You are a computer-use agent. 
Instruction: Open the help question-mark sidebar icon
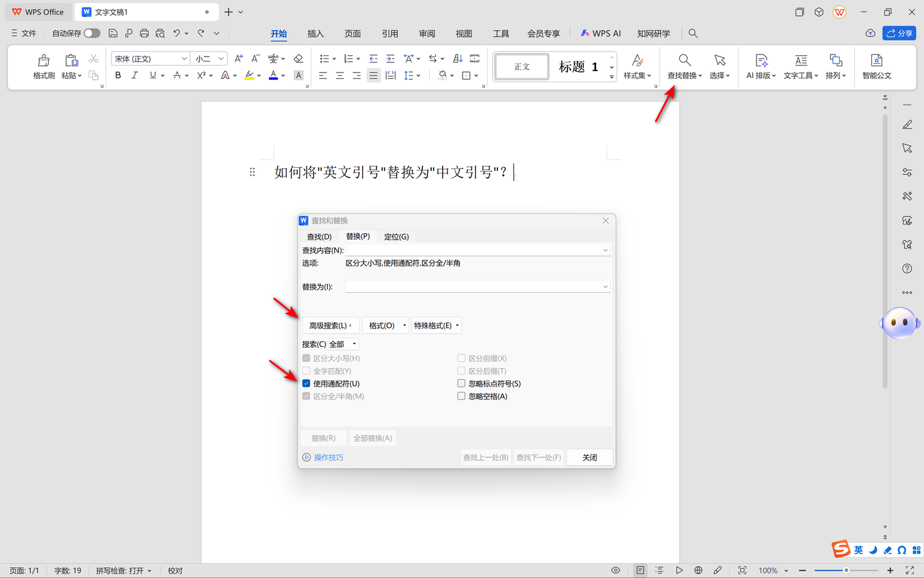[x=907, y=268]
